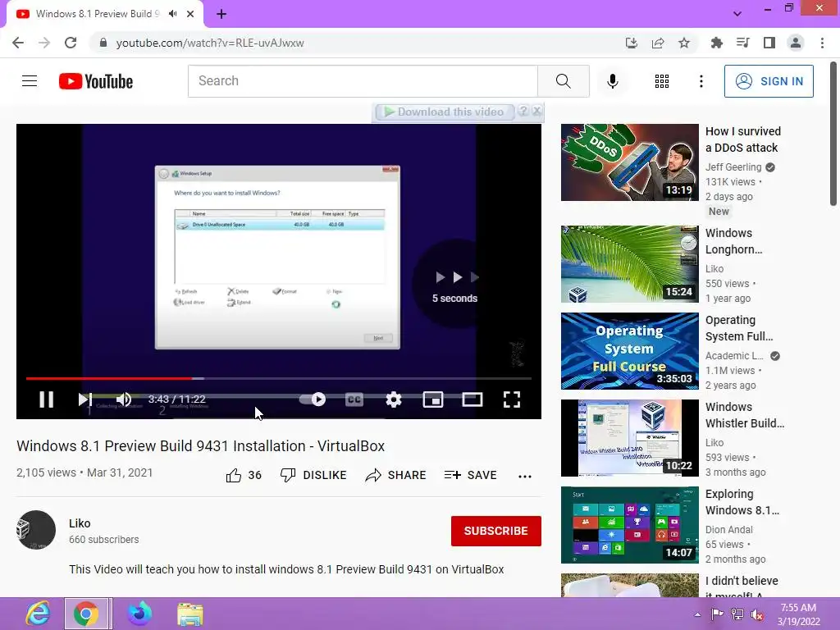840x630 pixels.
Task: Mute tab via speaker icon on tab
Action: pyautogui.click(x=172, y=14)
